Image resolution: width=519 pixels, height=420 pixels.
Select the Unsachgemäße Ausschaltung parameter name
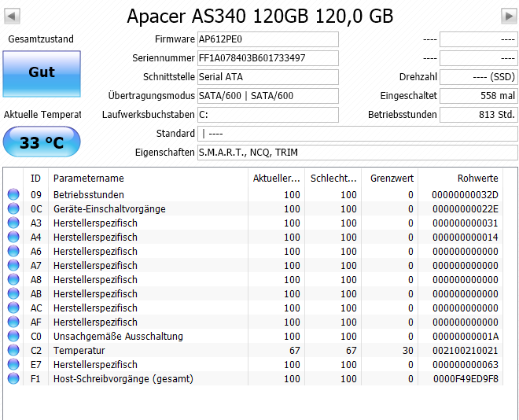(118, 337)
